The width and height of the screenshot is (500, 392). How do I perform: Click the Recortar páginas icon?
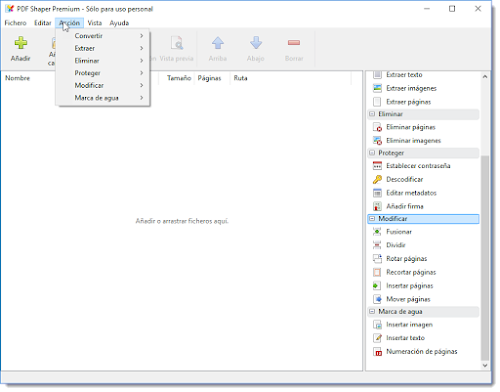tap(377, 272)
